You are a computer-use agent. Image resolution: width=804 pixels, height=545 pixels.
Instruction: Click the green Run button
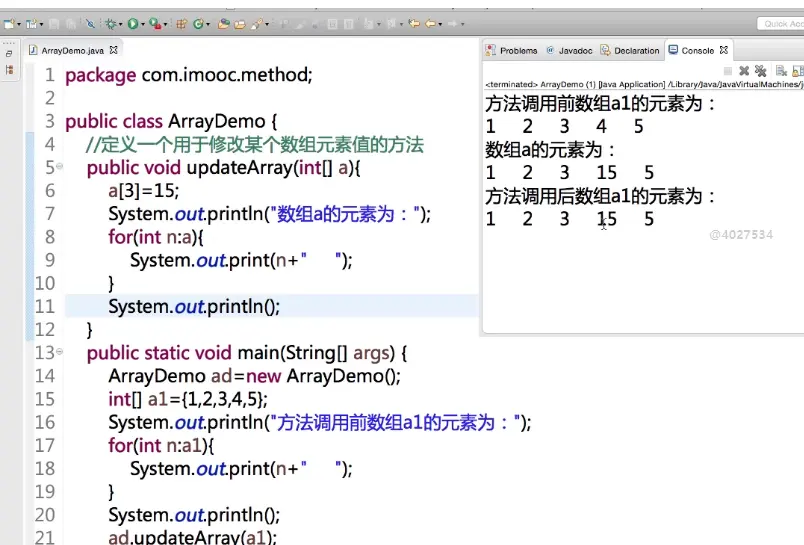pyautogui.click(x=132, y=23)
